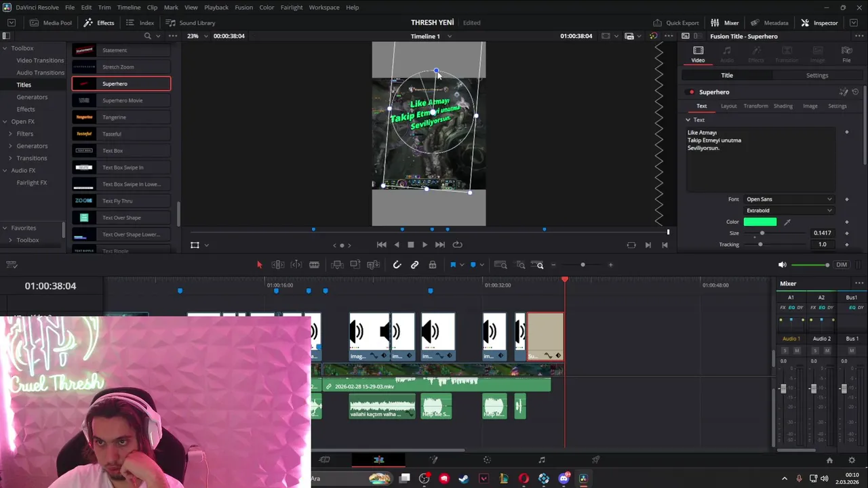This screenshot has height=488, width=868.
Task: Play the timeline forward
Action: 425,245
